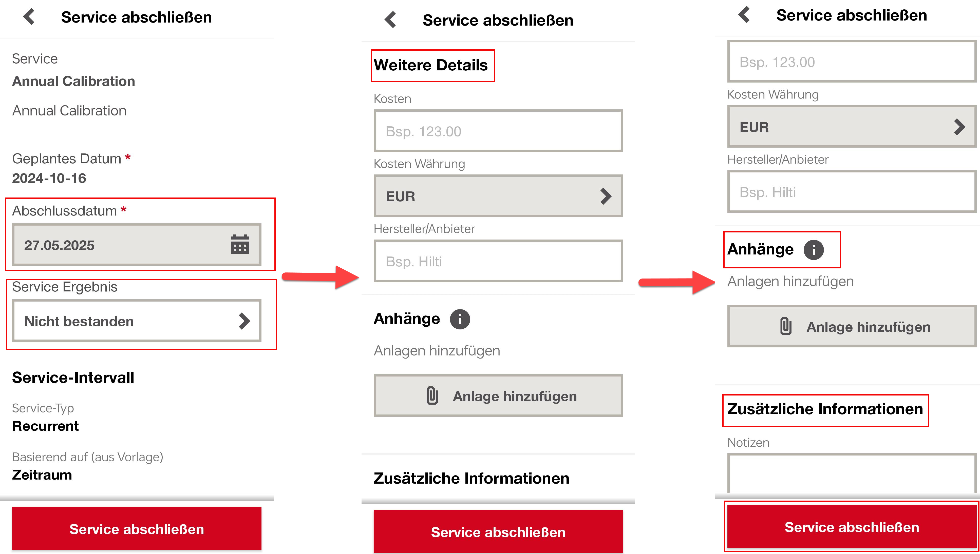Viewport: 980px width, 554px height.
Task: Click the Notizen text area
Action: (x=852, y=473)
